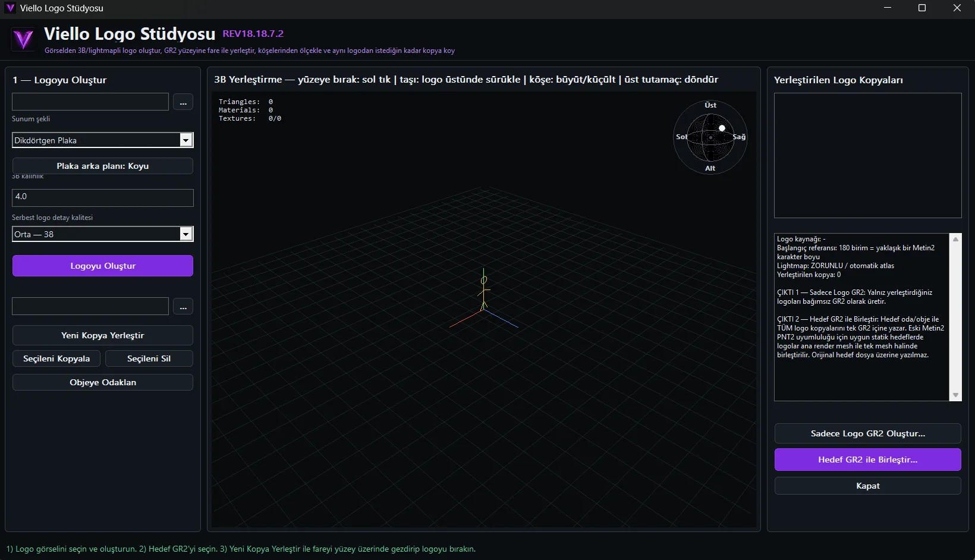Screen dimensions: 975x560
Task: Minimize the Viello Logo Stüdyosu window
Action: click(x=888, y=8)
